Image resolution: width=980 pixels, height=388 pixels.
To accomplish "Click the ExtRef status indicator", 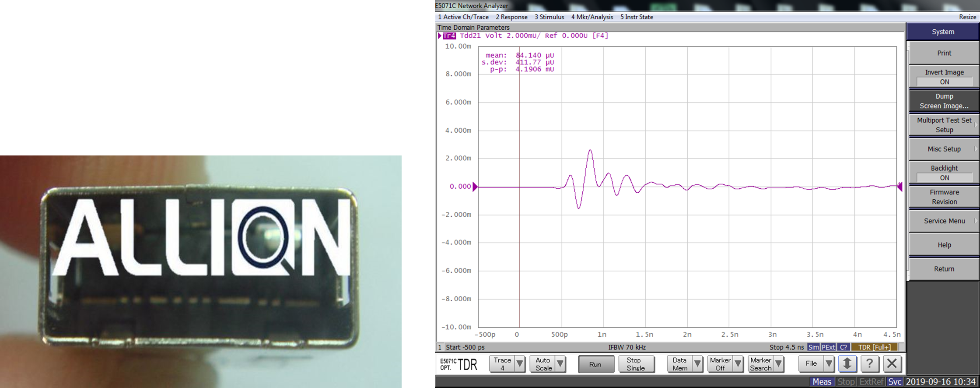I will 871,382.
